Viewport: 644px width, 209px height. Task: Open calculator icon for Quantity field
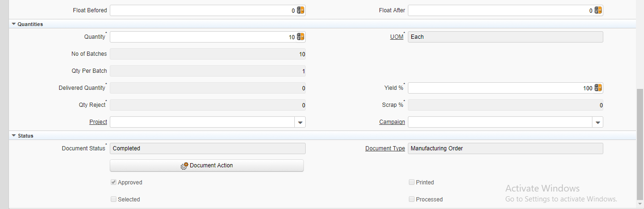[x=300, y=37]
